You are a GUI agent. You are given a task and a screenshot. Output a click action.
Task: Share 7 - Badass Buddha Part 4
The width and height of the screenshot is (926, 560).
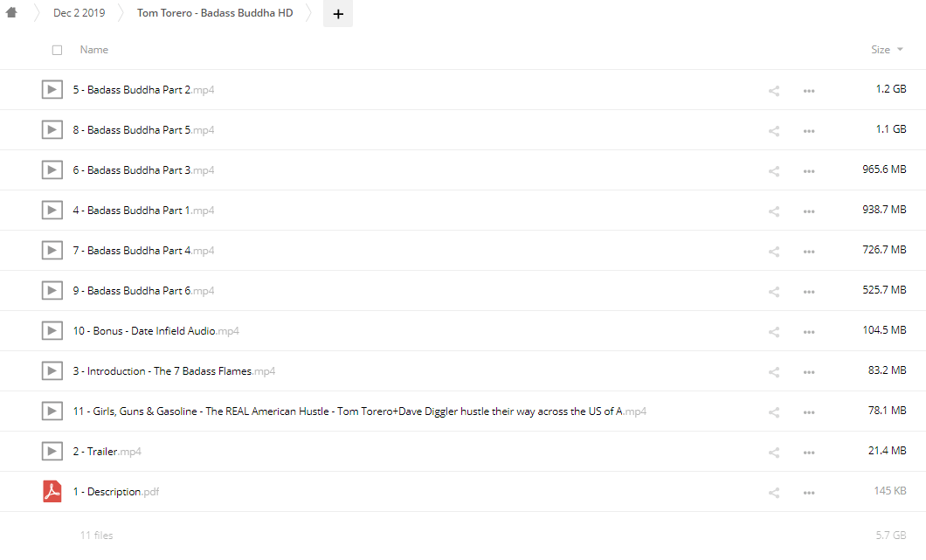(x=774, y=252)
